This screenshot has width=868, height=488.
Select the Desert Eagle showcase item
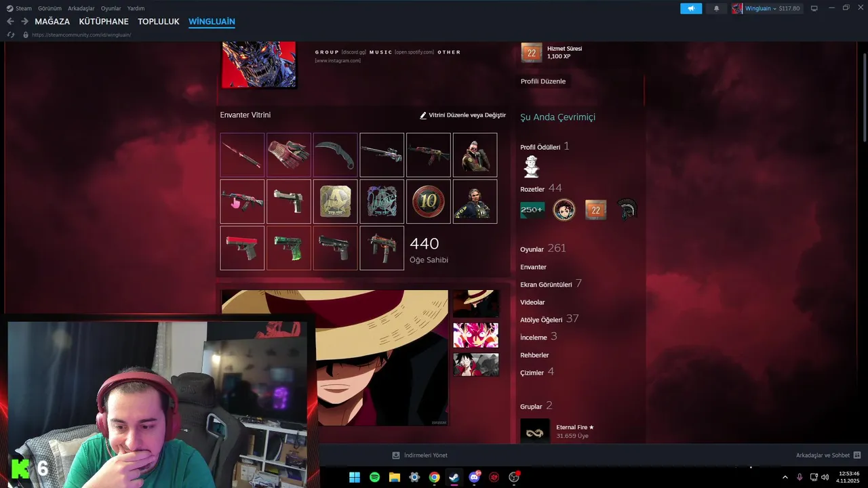[x=289, y=201]
